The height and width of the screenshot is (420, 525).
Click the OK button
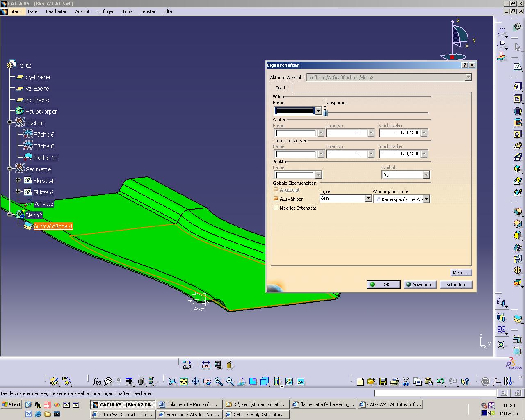(383, 284)
